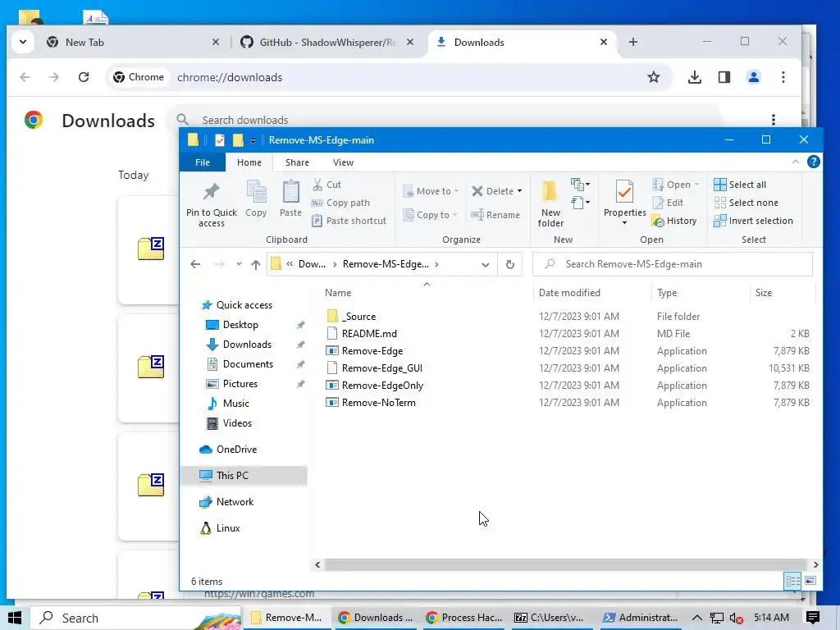This screenshot has height=630, width=840.
Task: Click Explorer Help question mark icon
Action: [813, 162]
